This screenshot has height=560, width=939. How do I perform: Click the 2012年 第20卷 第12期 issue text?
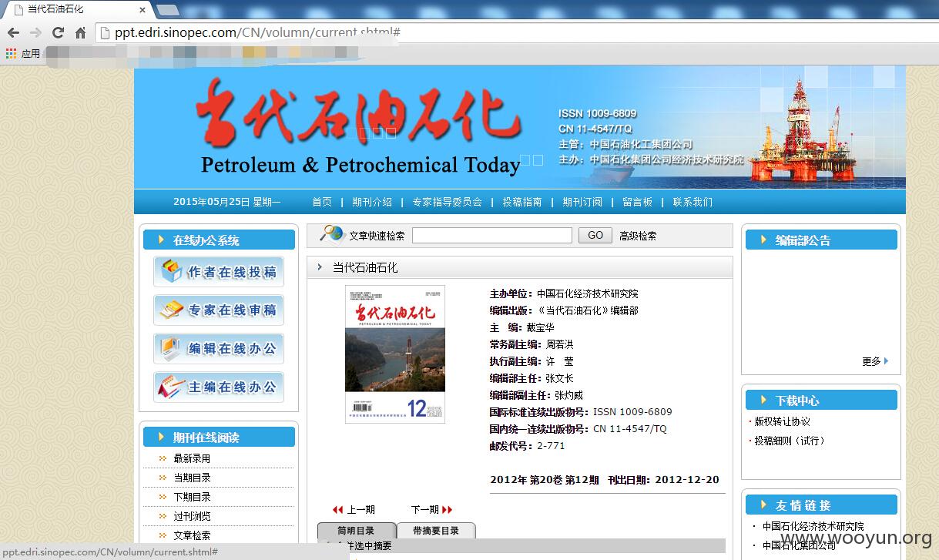click(x=545, y=479)
